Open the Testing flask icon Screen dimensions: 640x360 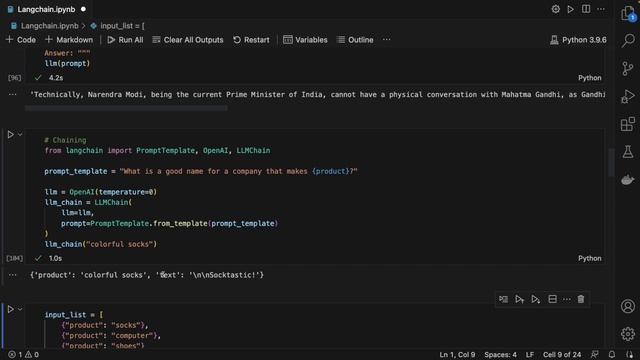pos(628,152)
